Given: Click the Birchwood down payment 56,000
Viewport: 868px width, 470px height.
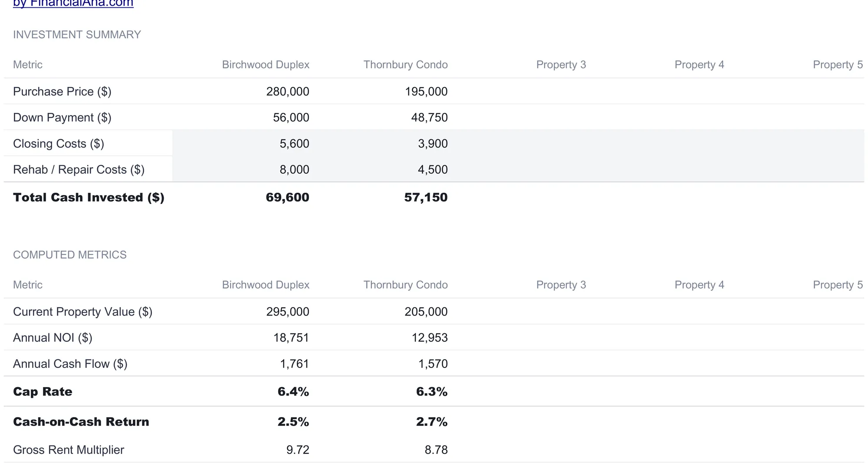Looking at the screenshot, I should (291, 118).
